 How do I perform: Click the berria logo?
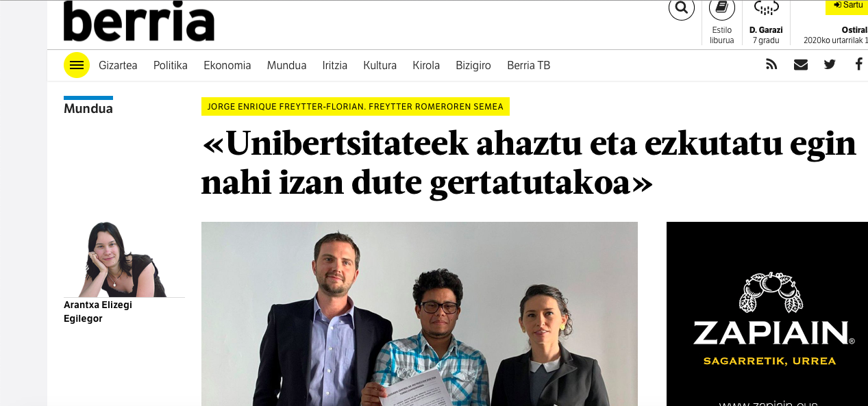click(139, 21)
